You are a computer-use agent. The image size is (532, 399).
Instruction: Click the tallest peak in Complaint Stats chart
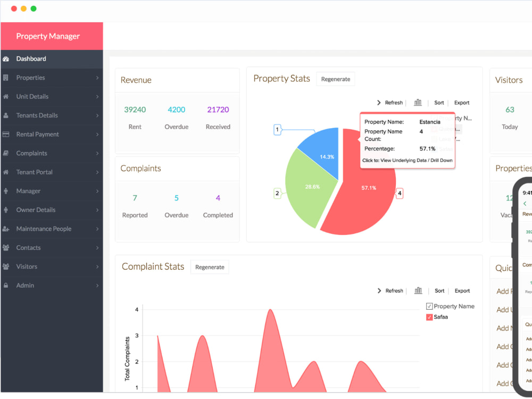(270, 310)
